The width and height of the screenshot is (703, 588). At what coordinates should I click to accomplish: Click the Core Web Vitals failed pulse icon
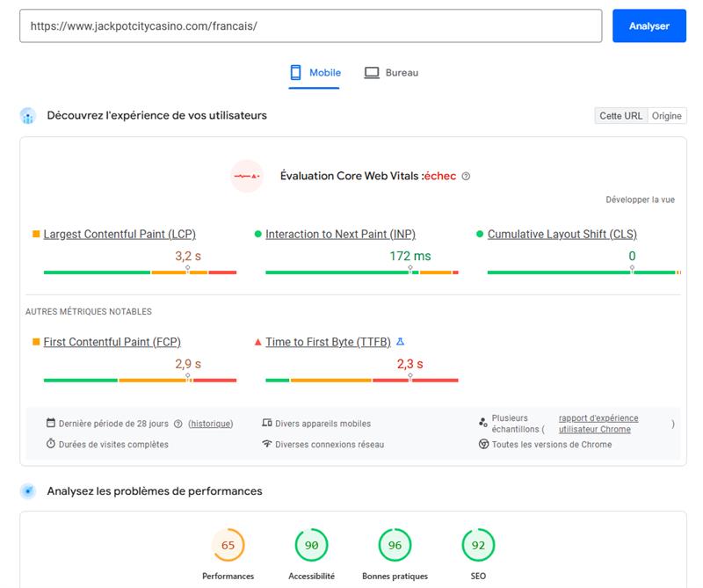pos(247,176)
